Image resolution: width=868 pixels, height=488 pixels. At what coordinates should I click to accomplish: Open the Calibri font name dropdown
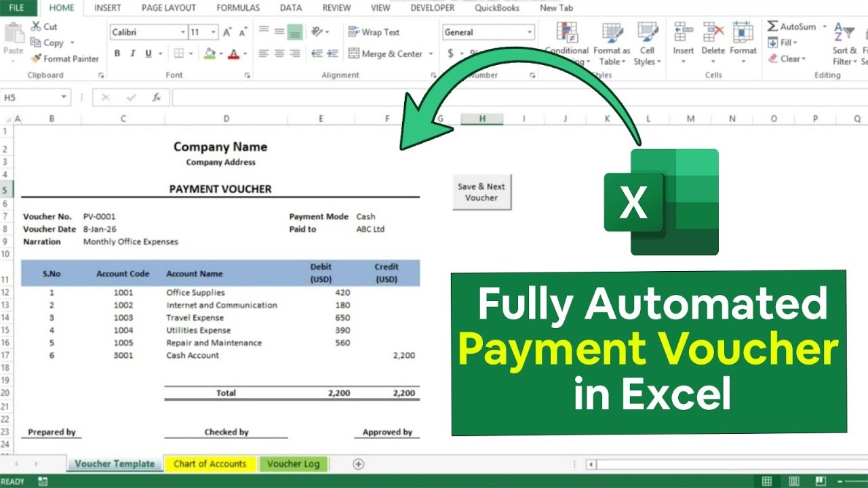[x=183, y=32]
